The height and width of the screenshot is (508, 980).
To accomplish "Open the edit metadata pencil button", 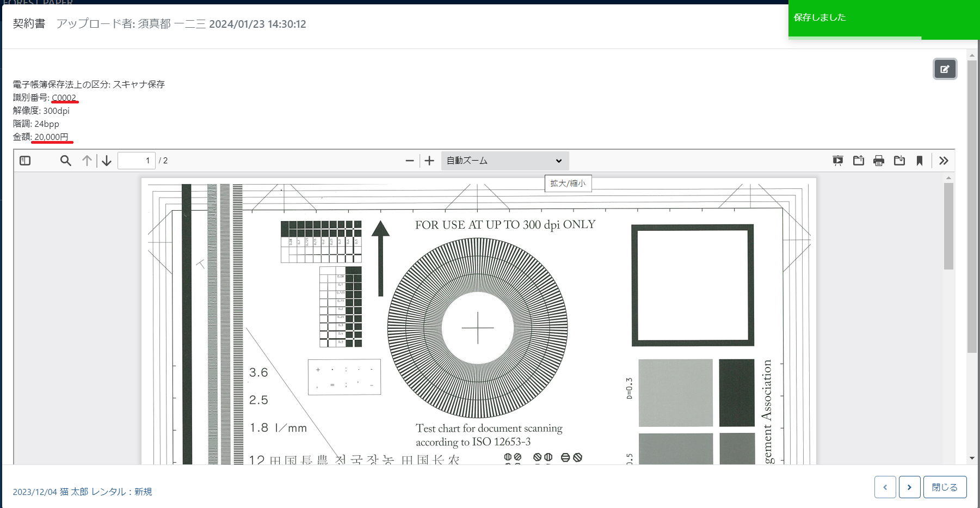I will (945, 69).
